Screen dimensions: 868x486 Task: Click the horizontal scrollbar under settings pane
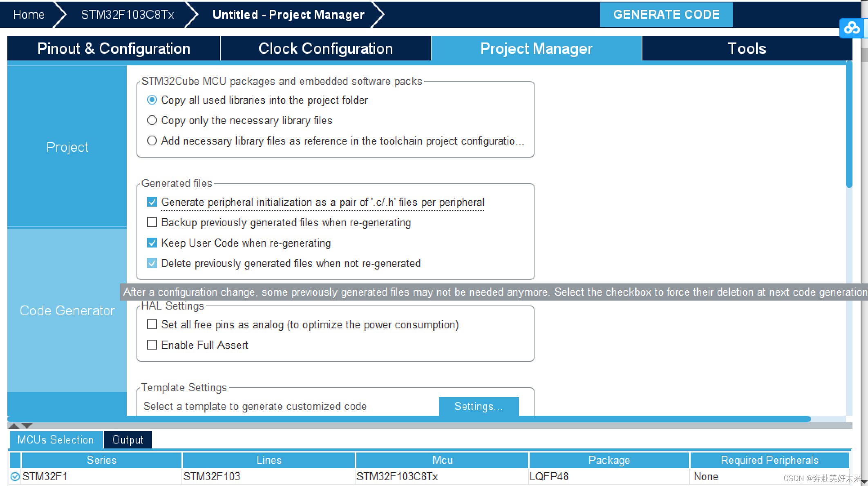(409, 419)
